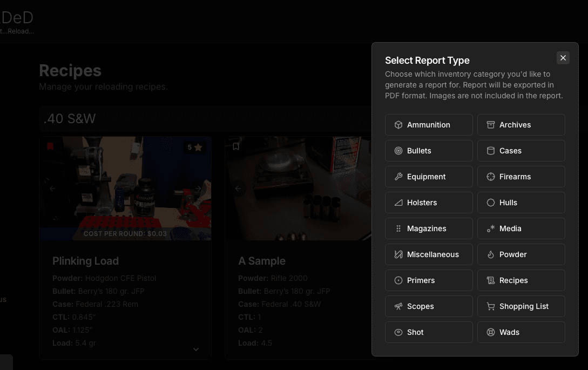Image resolution: width=588 pixels, height=370 pixels.
Task: Click Case: Federal .223 Rem line
Action: click(x=95, y=304)
